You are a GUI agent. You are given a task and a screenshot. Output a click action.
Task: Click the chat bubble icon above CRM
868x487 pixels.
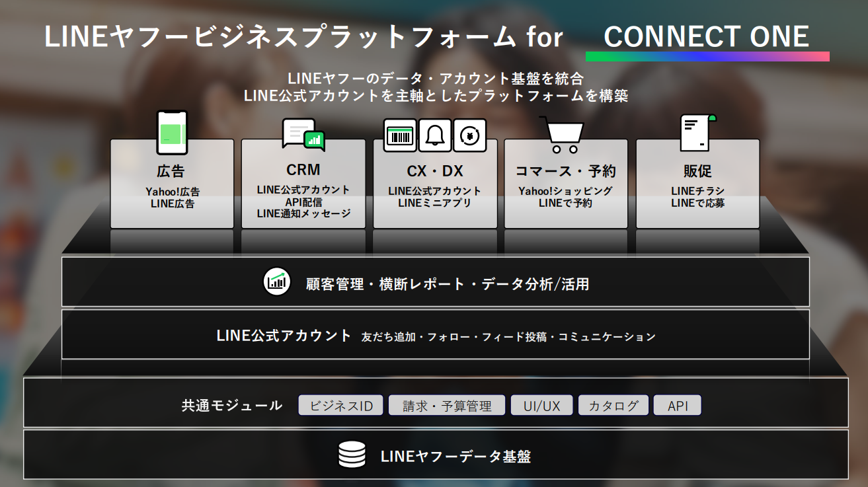(303, 135)
